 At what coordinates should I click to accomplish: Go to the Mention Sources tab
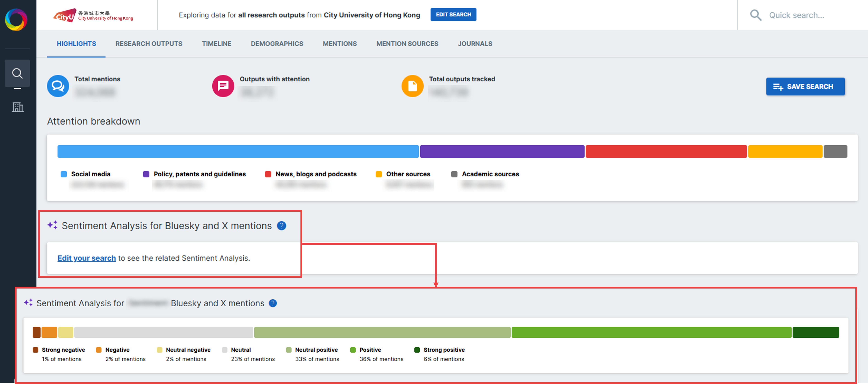407,43
